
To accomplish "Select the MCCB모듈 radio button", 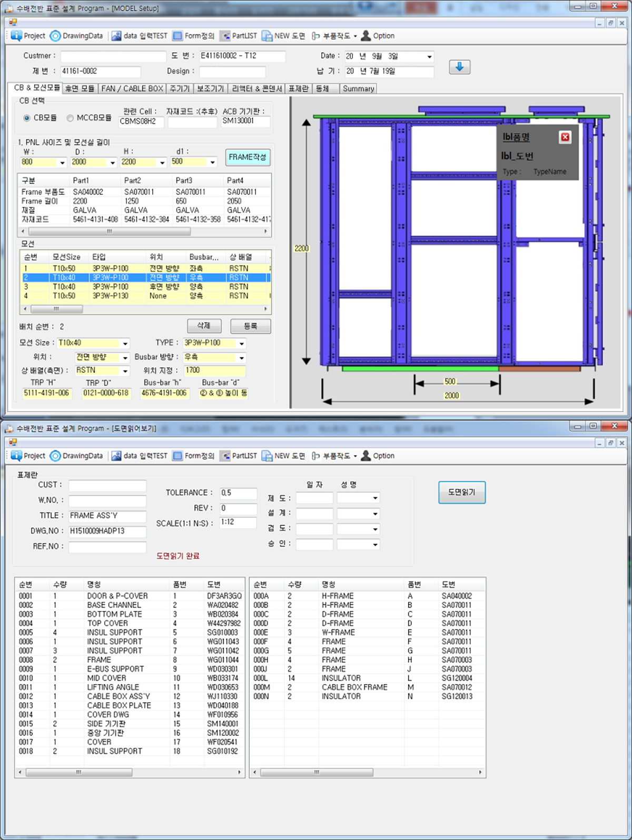I will [x=70, y=118].
